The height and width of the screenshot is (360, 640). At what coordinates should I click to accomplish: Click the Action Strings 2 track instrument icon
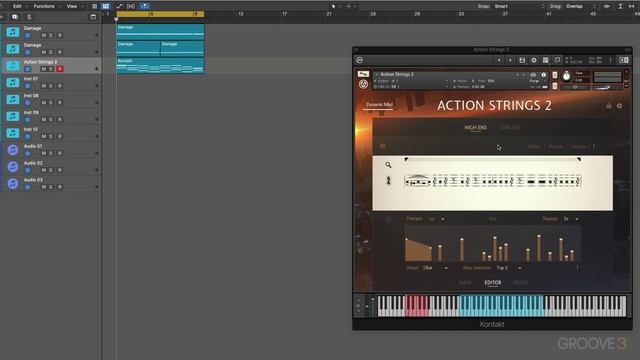13,66
